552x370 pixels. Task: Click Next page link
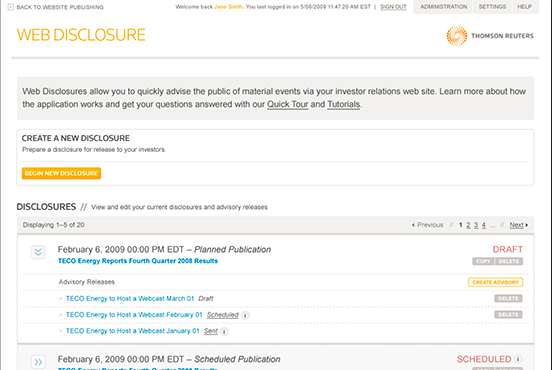click(519, 225)
